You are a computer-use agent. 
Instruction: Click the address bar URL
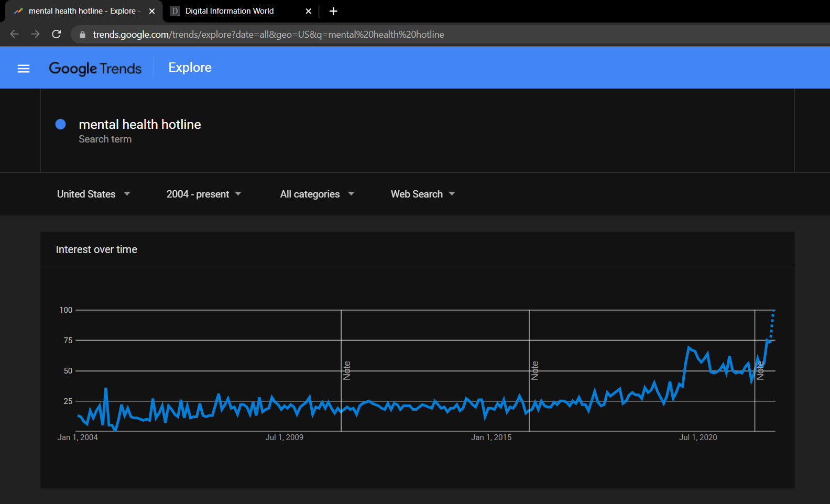[x=268, y=35]
